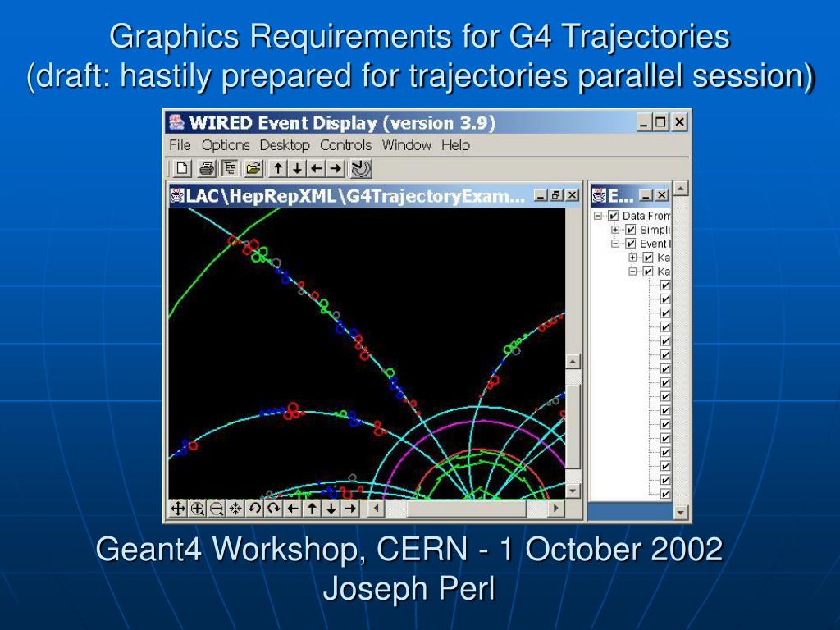Uncheck the Simpli checkbox
Viewport: 840px width, 630px height.
click(631, 230)
